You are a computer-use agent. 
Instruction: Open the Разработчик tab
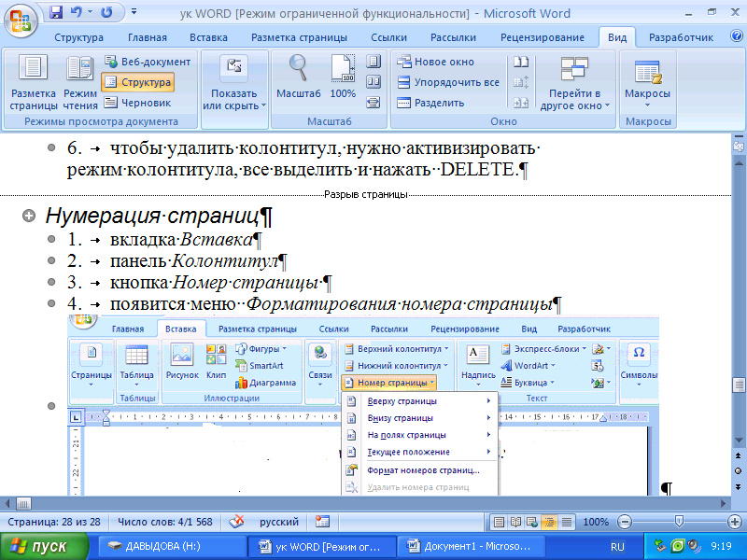tap(681, 37)
